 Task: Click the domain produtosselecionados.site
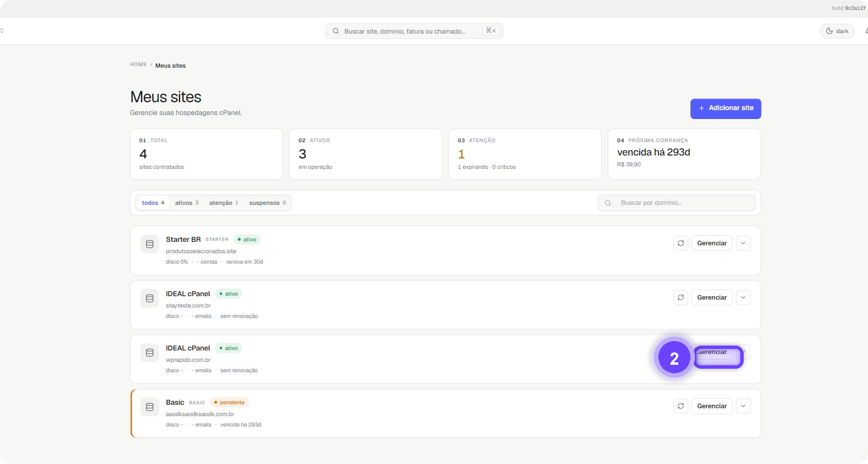tap(201, 251)
